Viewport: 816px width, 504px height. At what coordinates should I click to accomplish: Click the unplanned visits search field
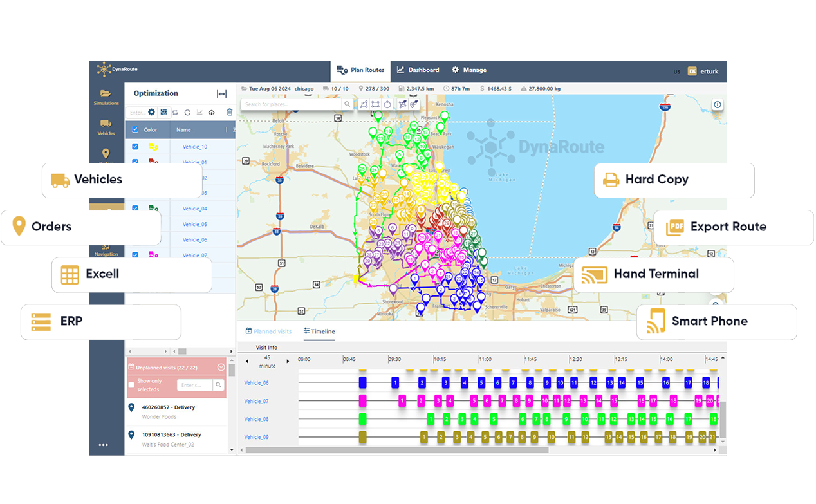[x=195, y=385]
